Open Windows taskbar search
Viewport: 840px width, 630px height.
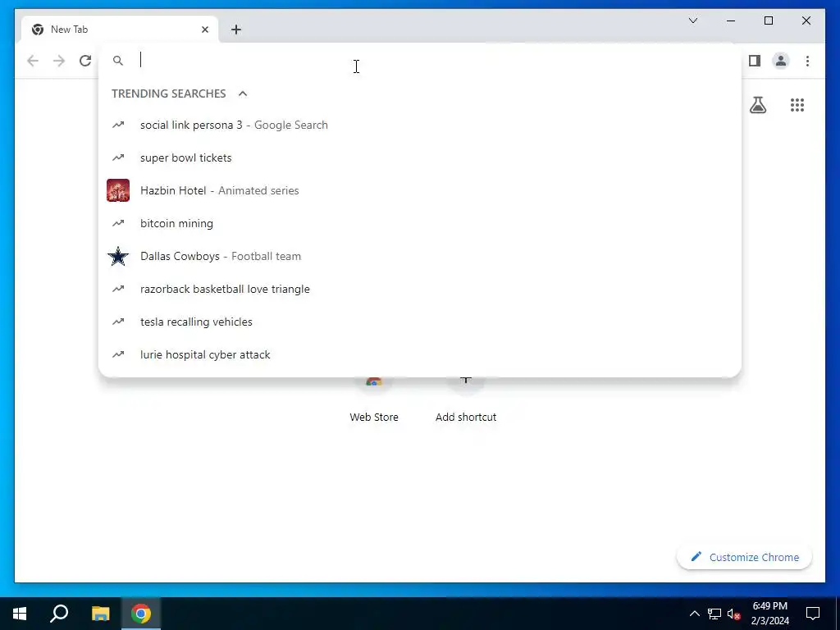pos(59,614)
